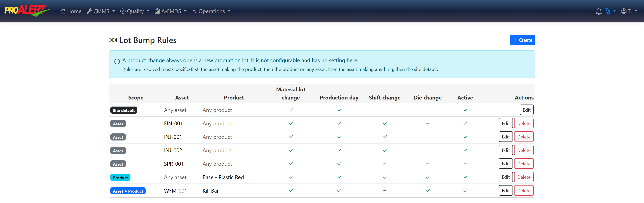Open notifications bell
The image size is (644, 203).
(599, 11)
